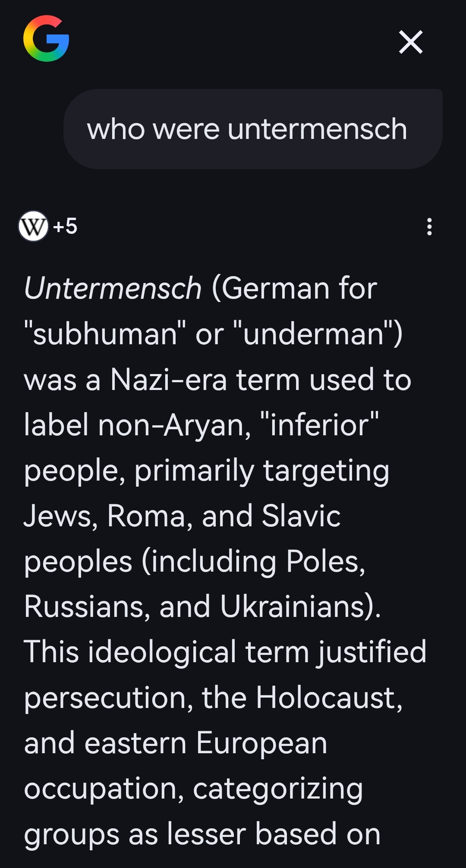Select the 'Nazi-era' term in the text
Viewport: 466px width, 868px height.
[x=168, y=380]
